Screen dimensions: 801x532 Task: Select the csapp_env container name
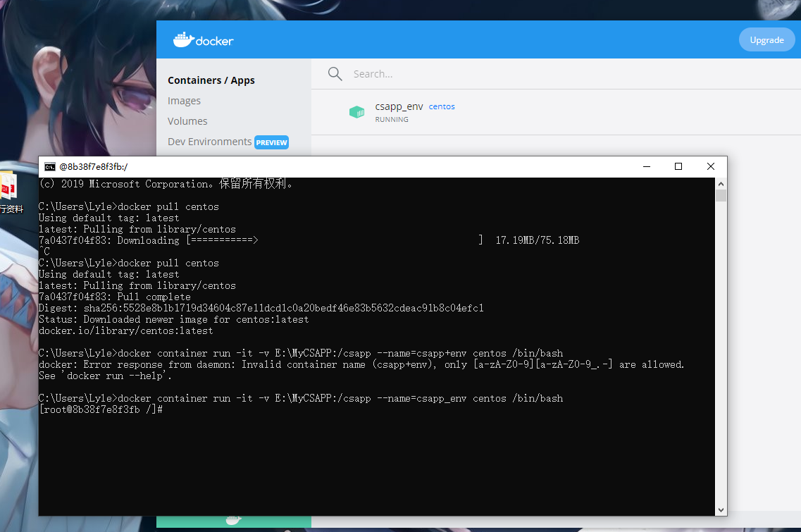click(399, 106)
